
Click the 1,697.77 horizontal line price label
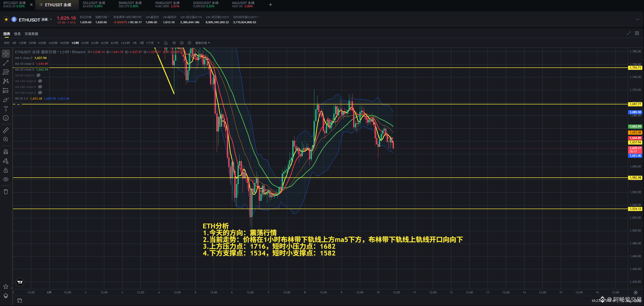click(x=635, y=104)
